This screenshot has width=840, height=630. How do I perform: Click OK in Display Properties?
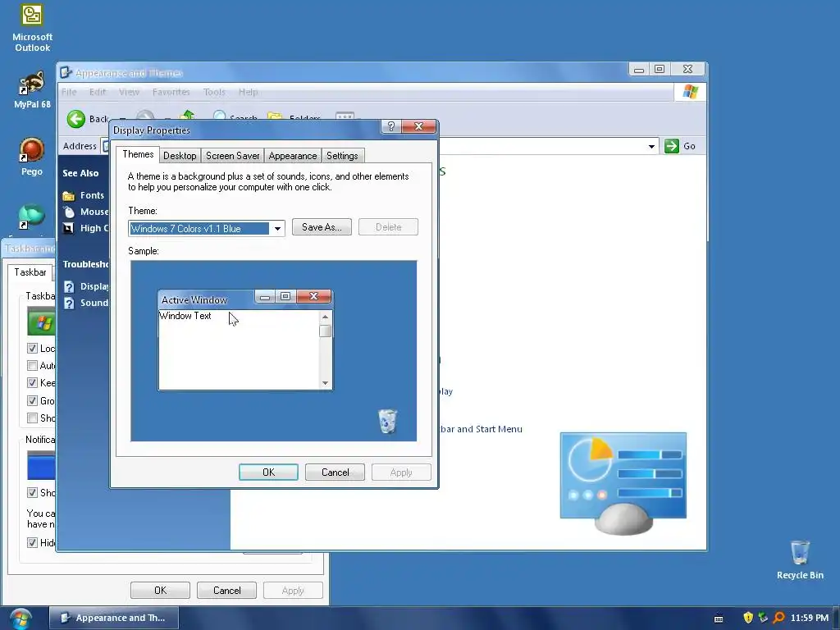coord(268,472)
